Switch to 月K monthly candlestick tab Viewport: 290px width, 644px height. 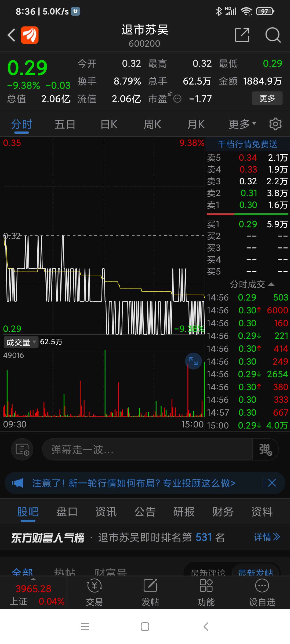click(196, 124)
